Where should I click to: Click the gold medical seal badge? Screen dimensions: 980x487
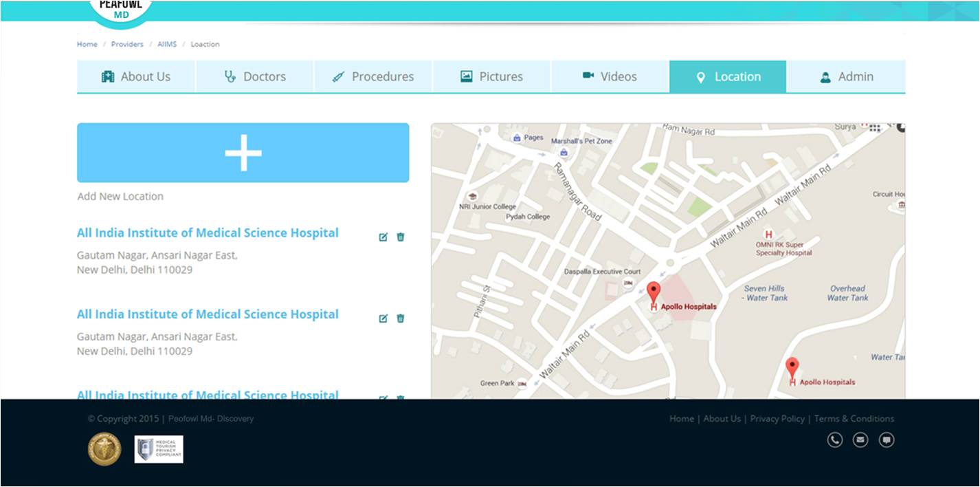pyautogui.click(x=104, y=449)
